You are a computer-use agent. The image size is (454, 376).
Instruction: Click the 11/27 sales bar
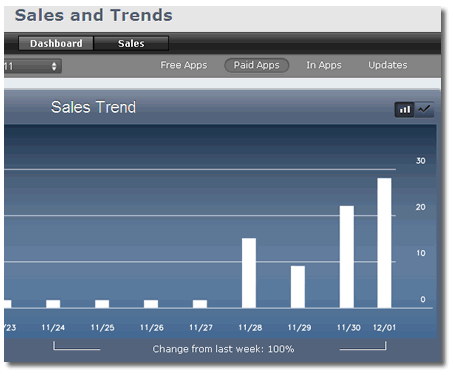pos(200,304)
